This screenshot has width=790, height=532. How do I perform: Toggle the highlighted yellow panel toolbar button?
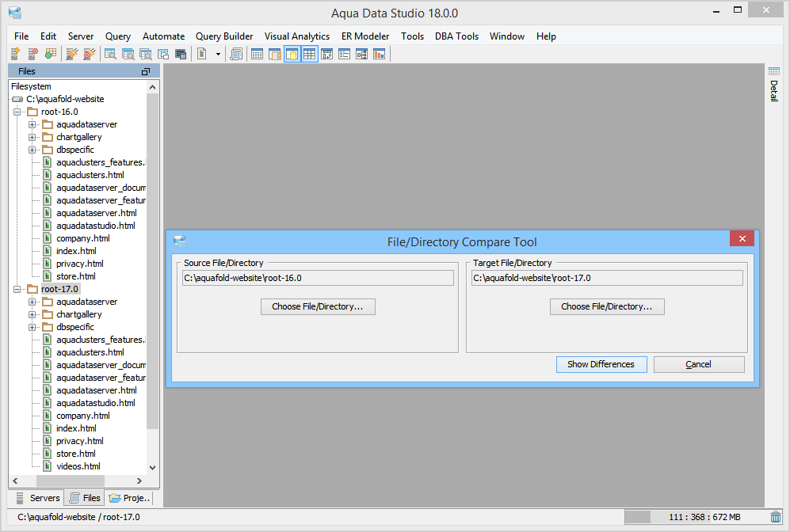(292, 54)
